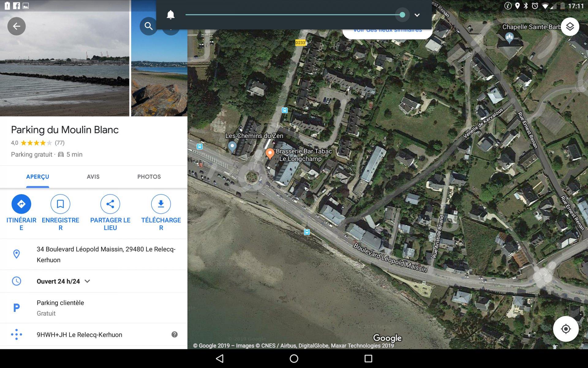Tap the opening hours clock icon
Viewport: 588px width, 368px height.
coord(17,281)
